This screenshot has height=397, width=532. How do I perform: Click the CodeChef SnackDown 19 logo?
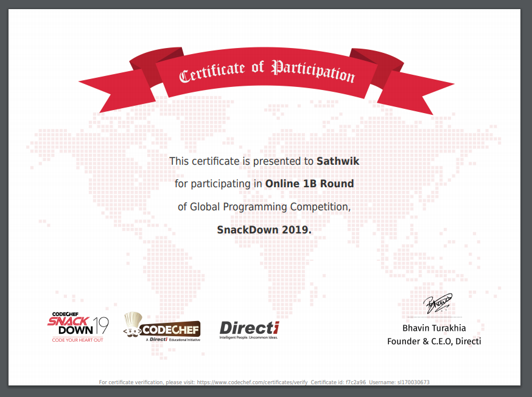click(x=78, y=326)
